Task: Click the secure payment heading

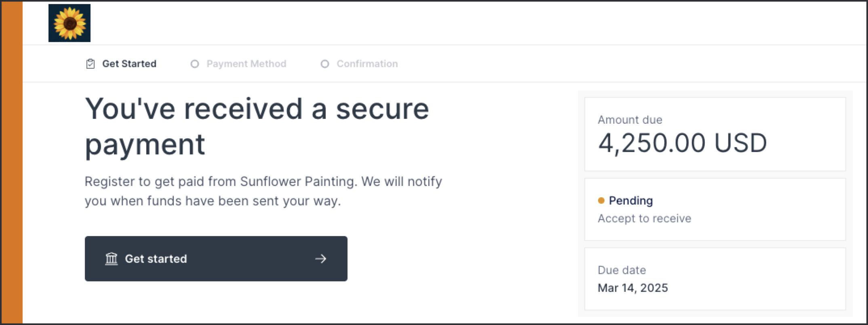Action: [x=257, y=126]
